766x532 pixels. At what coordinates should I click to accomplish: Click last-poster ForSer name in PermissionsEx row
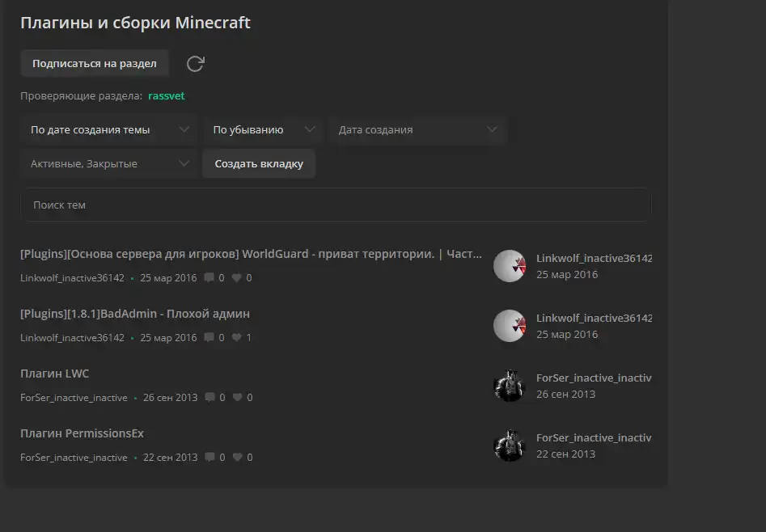594,437
